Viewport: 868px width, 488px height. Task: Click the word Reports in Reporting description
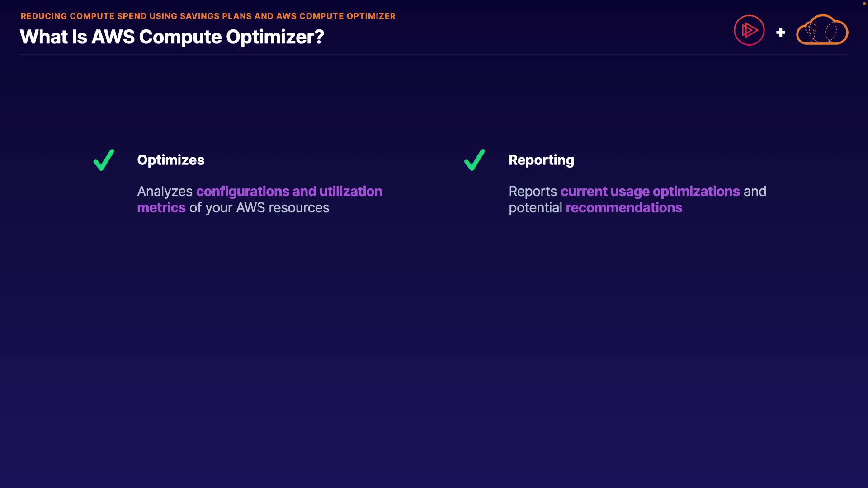pyautogui.click(x=533, y=191)
